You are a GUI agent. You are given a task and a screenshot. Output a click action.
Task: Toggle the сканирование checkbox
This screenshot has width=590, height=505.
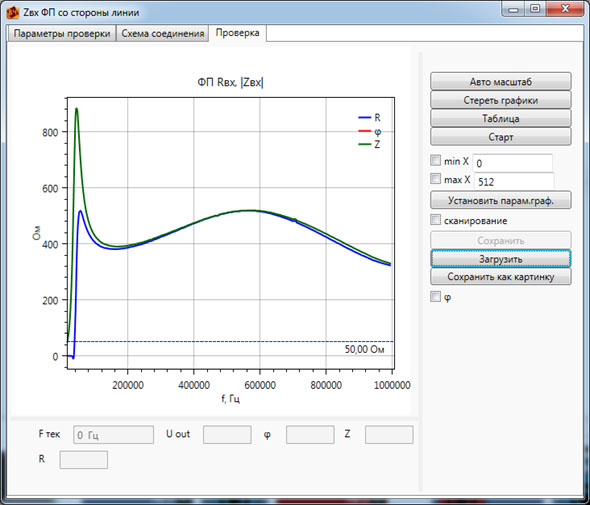click(x=435, y=220)
